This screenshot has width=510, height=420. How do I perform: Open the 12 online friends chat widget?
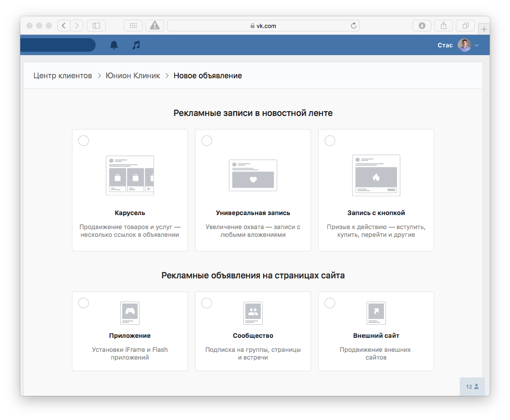point(472,387)
